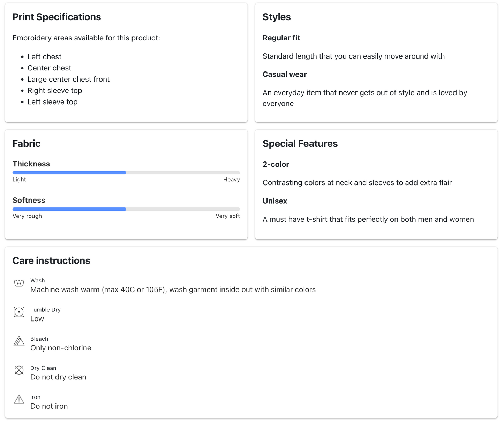The width and height of the screenshot is (504, 423).
Task: Click the Softness progress bar
Action: (x=126, y=209)
